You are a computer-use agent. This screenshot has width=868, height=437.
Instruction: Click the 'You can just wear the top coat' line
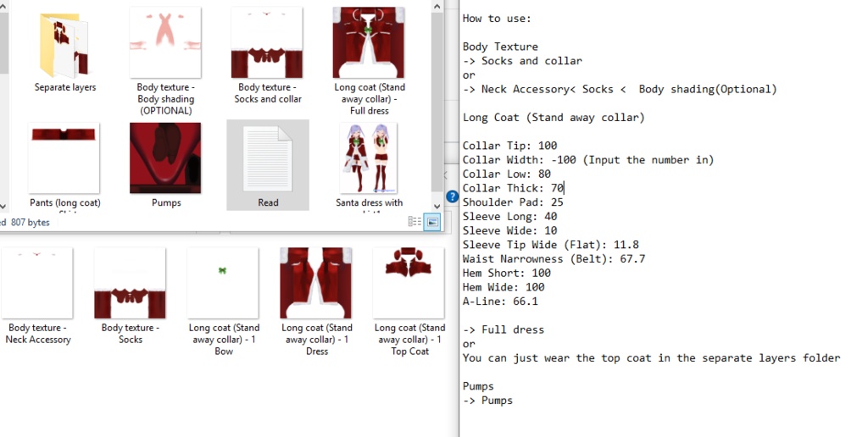coord(651,358)
